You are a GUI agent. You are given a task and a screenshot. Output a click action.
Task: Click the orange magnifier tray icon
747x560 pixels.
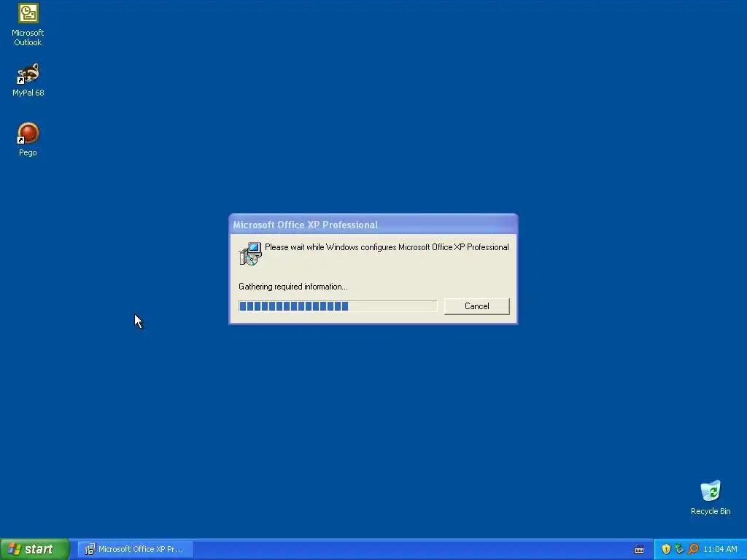pyautogui.click(x=693, y=549)
